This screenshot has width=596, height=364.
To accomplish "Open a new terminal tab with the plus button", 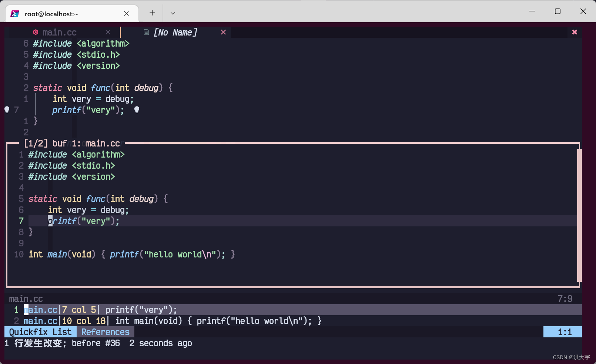I will pos(152,13).
